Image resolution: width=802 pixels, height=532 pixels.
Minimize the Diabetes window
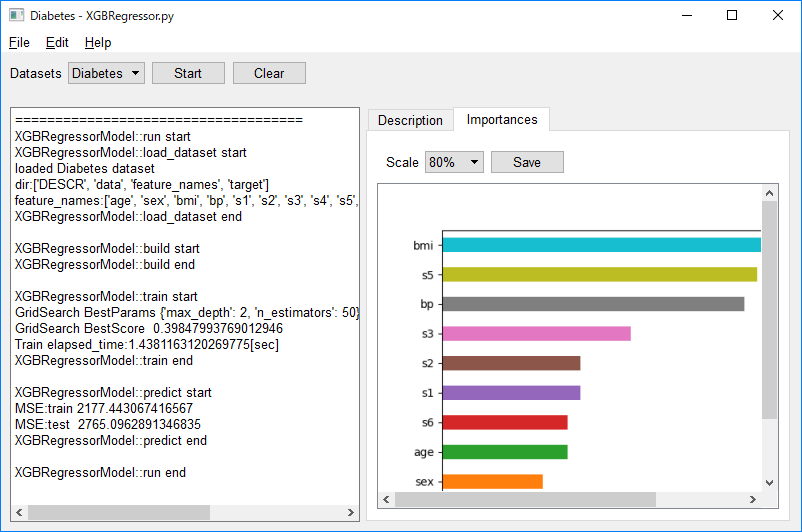[687, 15]
